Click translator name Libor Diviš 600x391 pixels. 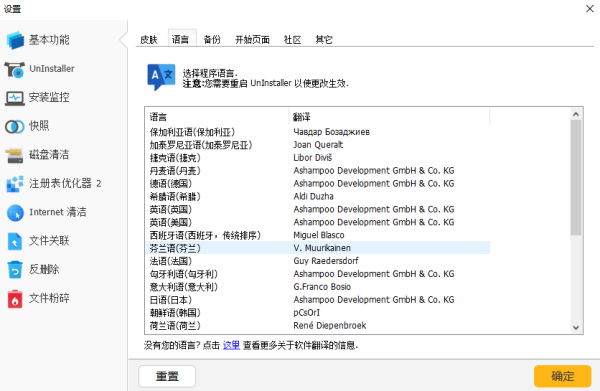pyautogui.click(x=313, y=158)
